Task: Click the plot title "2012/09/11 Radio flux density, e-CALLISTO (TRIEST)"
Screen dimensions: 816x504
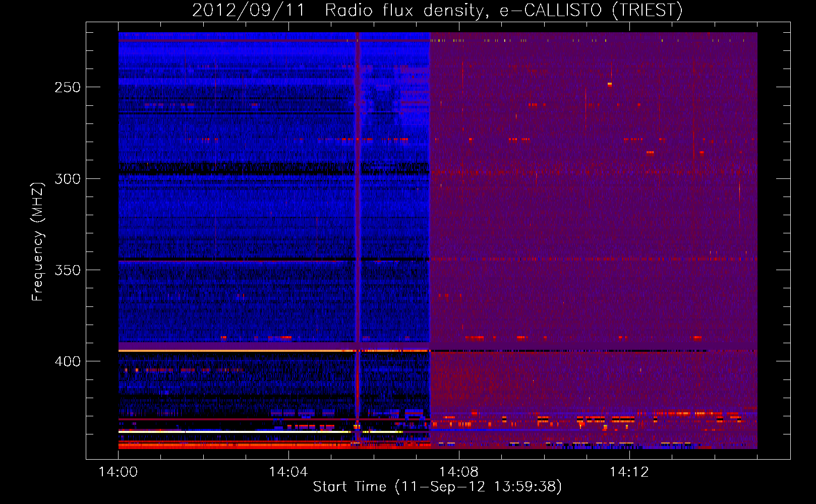Action: tap(437, 10)
